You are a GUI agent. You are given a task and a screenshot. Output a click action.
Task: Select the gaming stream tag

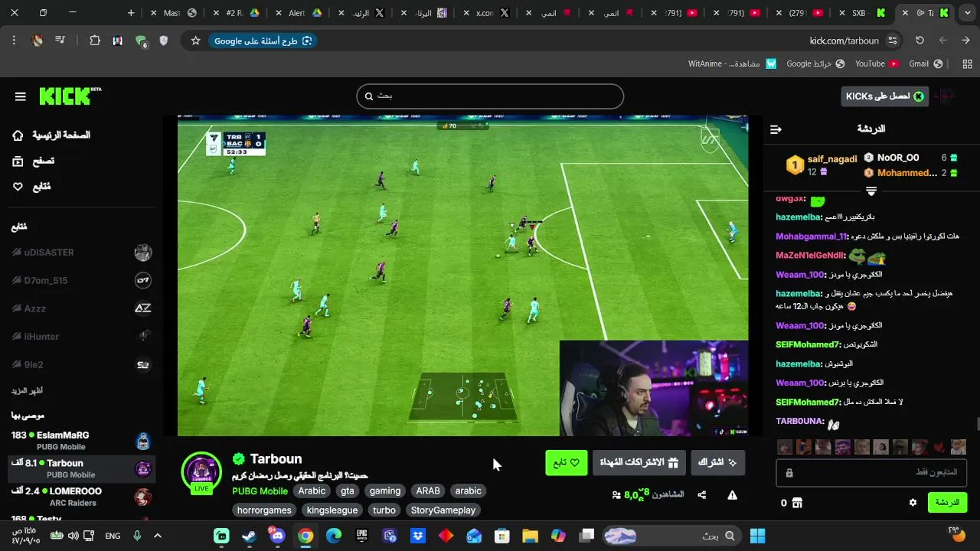(385, 491)
